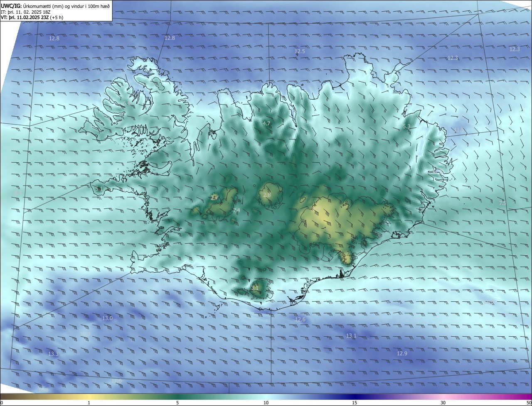Click the color scale label 15
The width and height of the screenshot is (532, 406).
355,403
